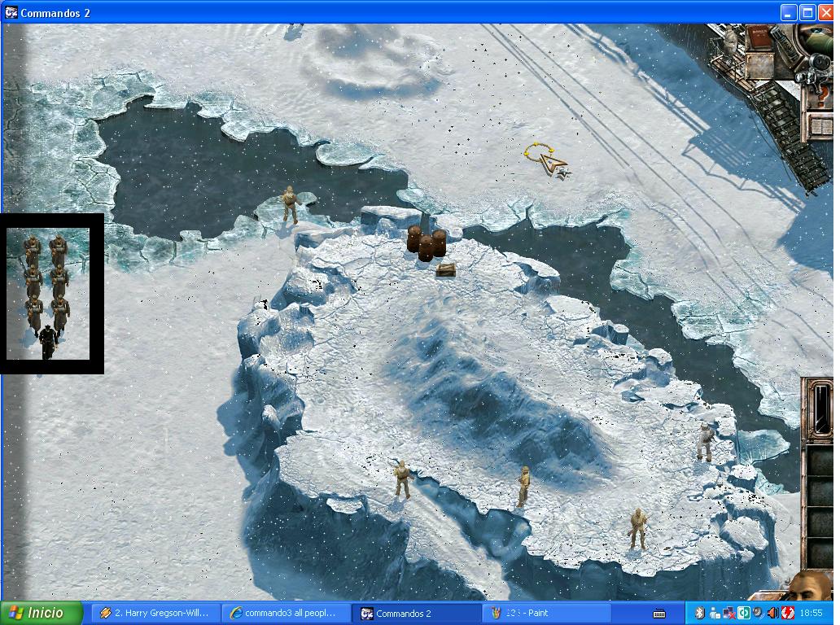
Task: Open the Messenger tray icon
Action: (715, 613)
